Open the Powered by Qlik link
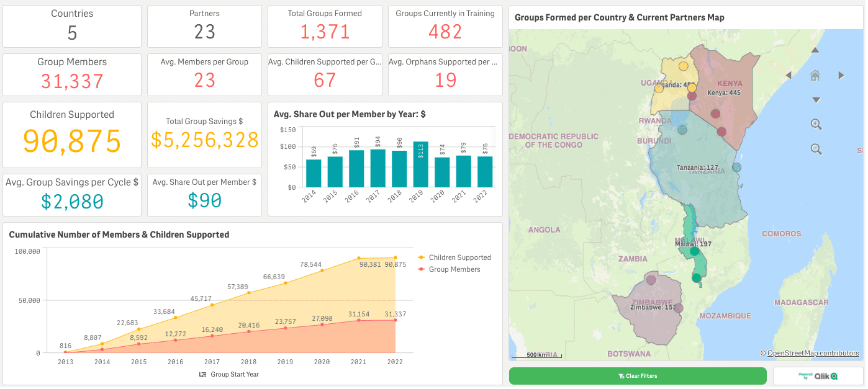Viewport: 868px width, 389px height. pos(818,376)
